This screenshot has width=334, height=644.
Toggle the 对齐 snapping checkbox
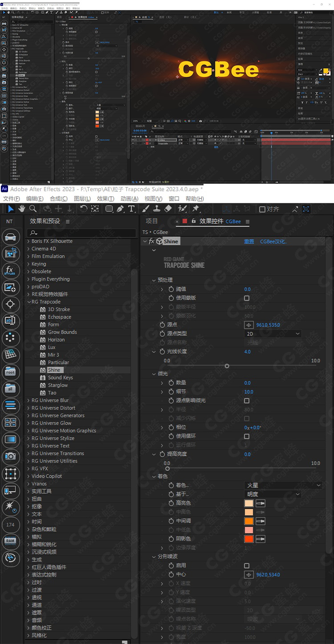[262, 209]
